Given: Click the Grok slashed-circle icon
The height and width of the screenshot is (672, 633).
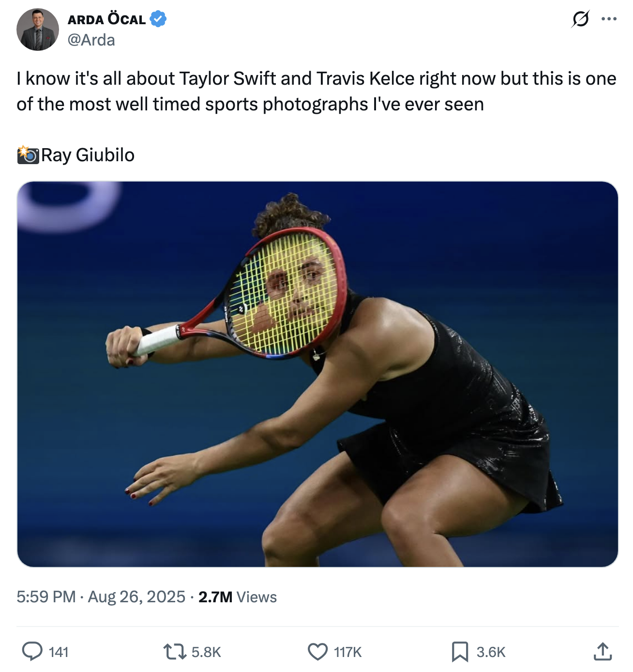Looking at the screenshot, I should 580,19.
